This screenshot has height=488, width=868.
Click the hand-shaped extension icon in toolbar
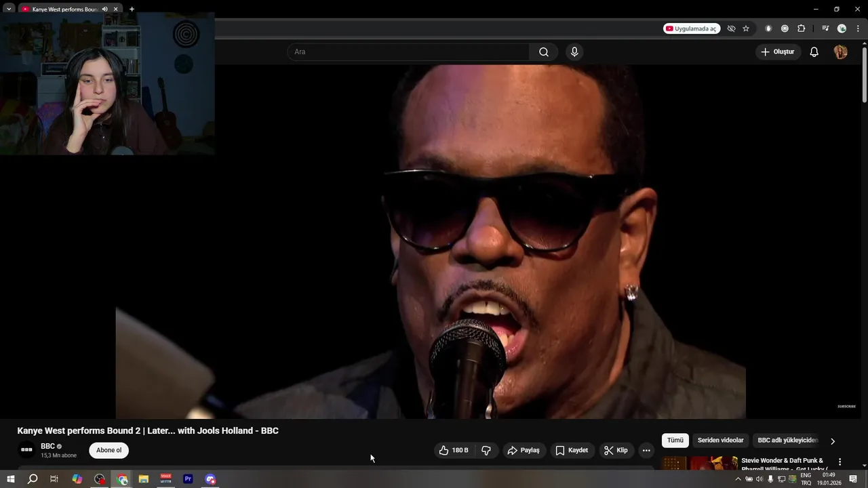point(768,28)
